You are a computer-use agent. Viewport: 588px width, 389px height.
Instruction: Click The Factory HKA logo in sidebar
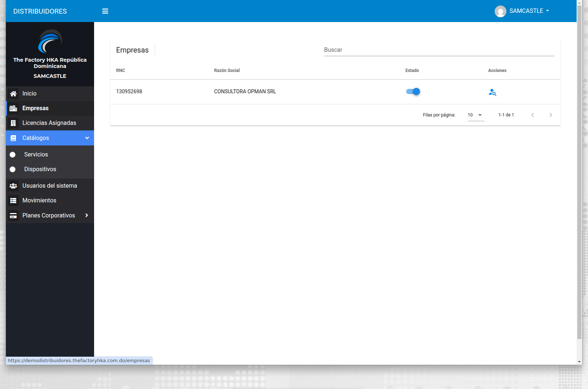coord(50,41)
